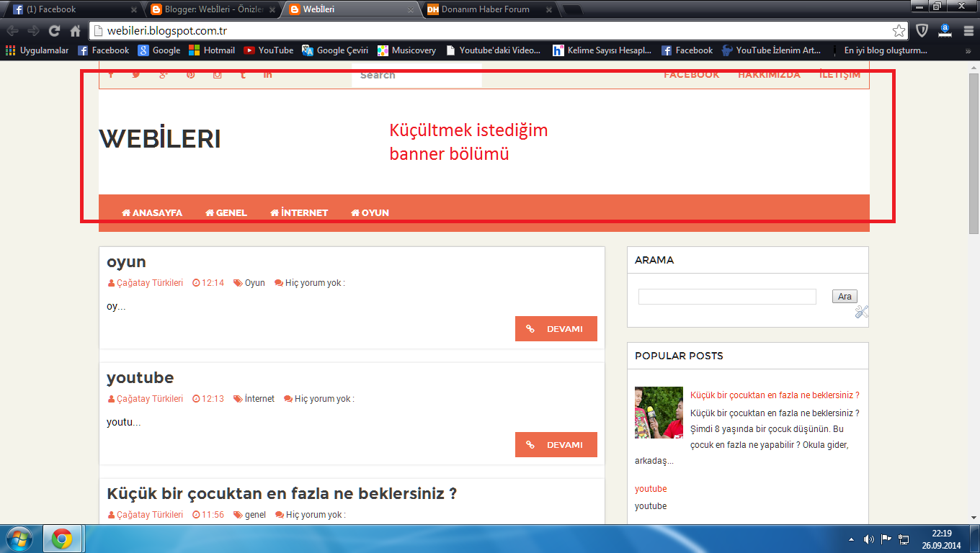Viewport: 980px width, 553px height.
Task: Open the Youtube'daki Video bookmark
Action: pyautogui.click(x=493, y=50)
